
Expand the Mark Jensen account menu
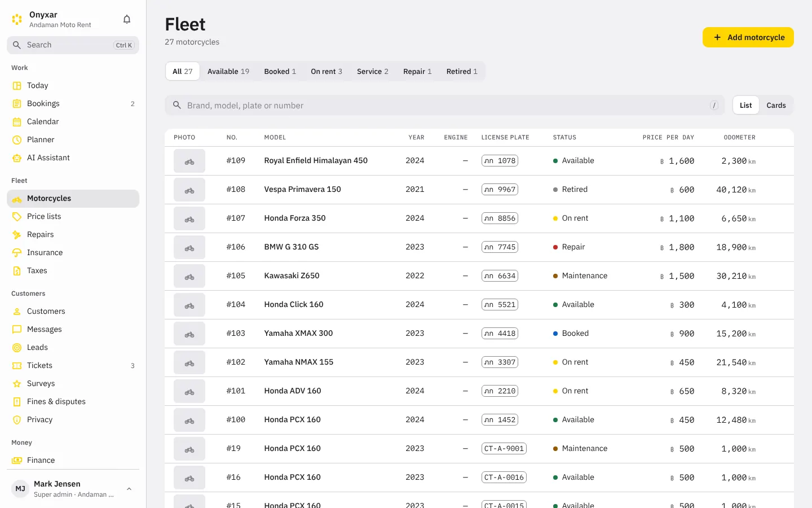pyautogui.click(x=73, y=489)
